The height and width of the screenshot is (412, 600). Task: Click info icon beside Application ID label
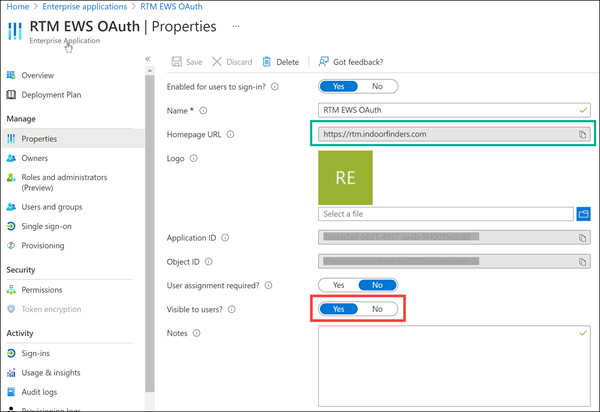(225, 238)
